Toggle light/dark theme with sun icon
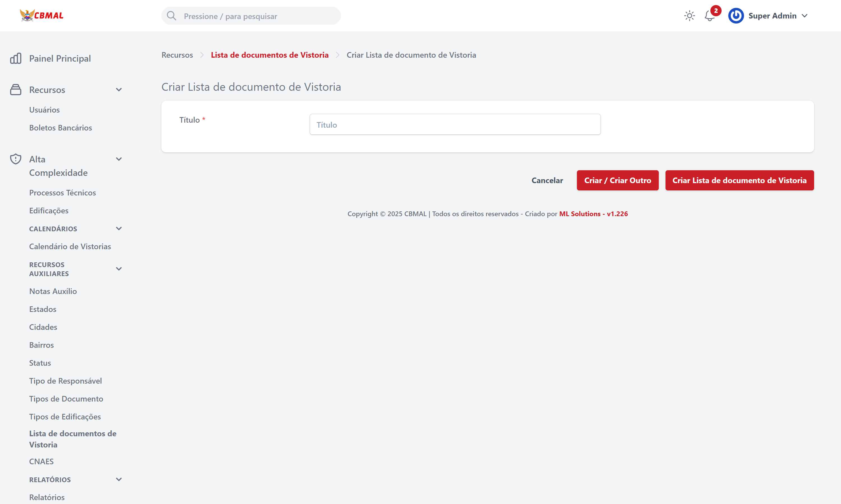The image size is (841, 504). [689, 16]
